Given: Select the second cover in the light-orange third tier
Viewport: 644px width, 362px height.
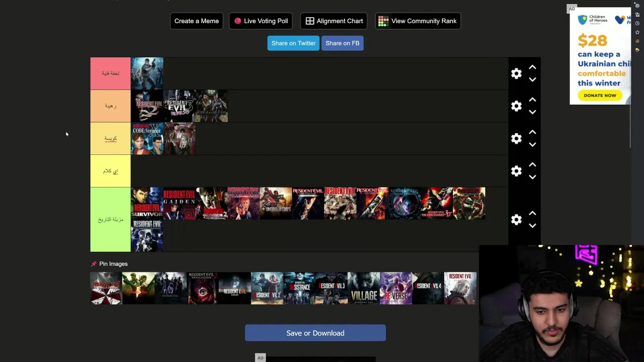Looking at the screenshot, I should point(179,139).
